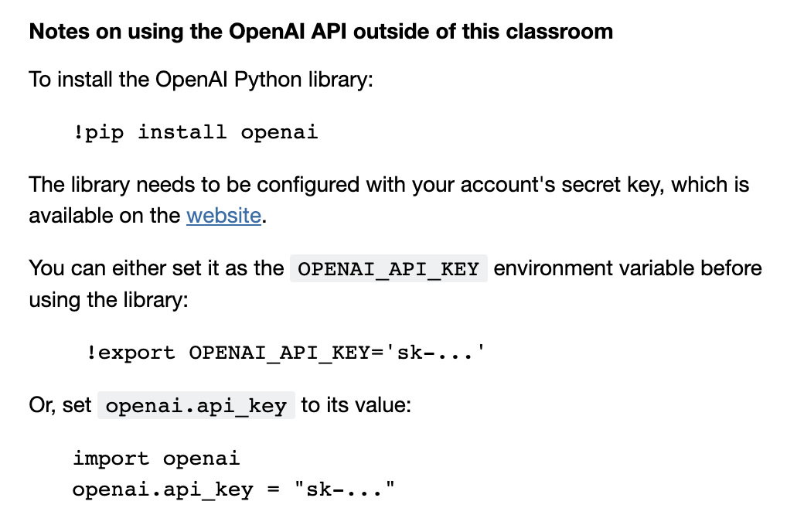Click the "!export" keyword in the code line
The image size is (804, 532).
131,353
